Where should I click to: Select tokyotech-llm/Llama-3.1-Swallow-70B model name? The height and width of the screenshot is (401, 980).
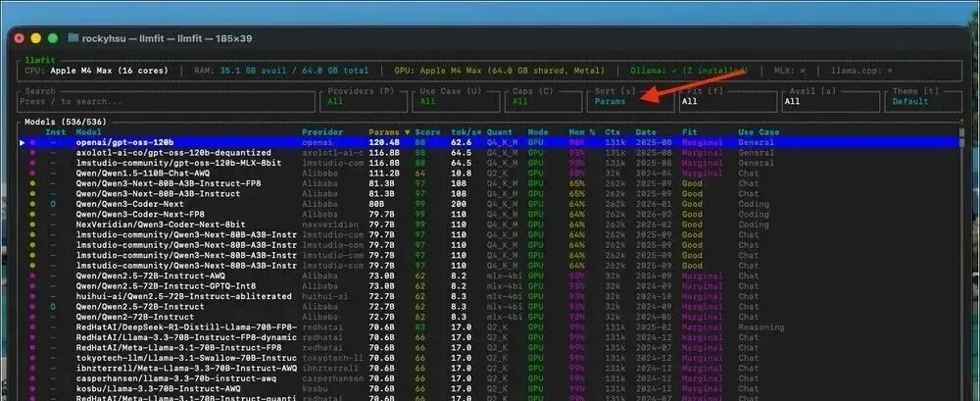(x=186, y=358)
